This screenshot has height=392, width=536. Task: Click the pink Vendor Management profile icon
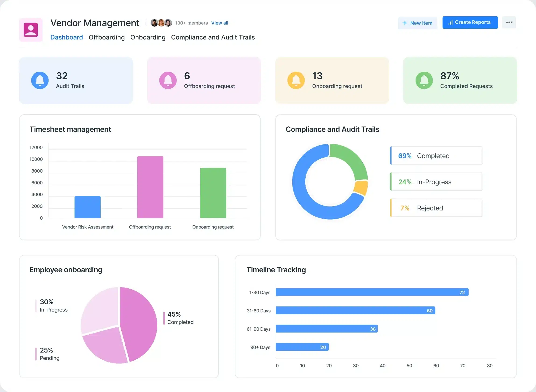[31, 29]
